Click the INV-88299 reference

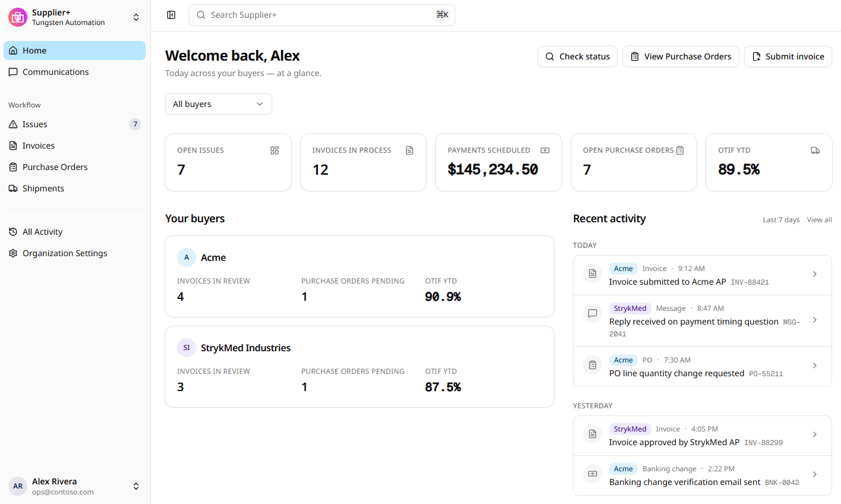pos(764,443)
